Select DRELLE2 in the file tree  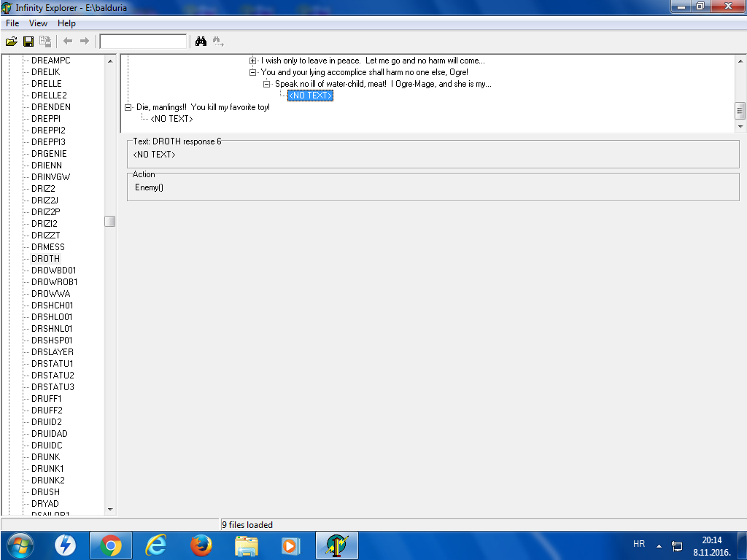49,96
